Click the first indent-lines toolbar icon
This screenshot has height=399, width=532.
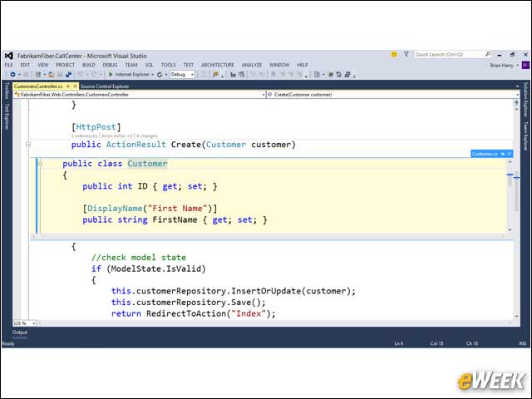point(233,74)
